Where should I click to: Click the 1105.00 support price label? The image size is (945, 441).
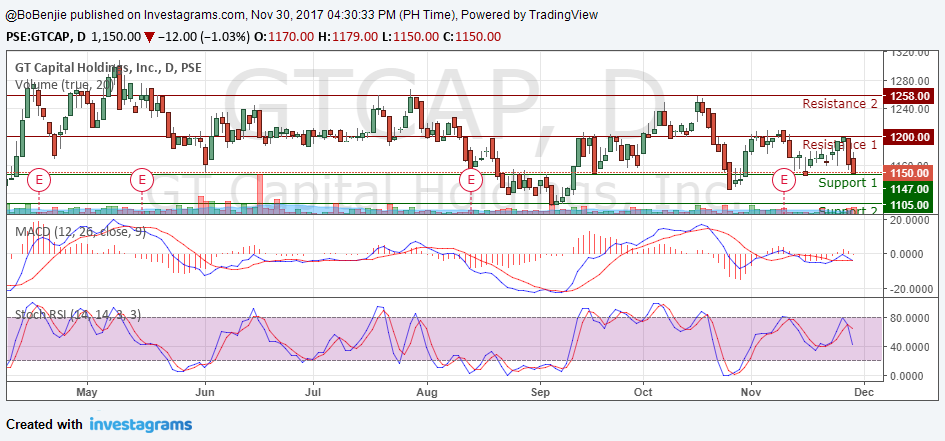908,205
